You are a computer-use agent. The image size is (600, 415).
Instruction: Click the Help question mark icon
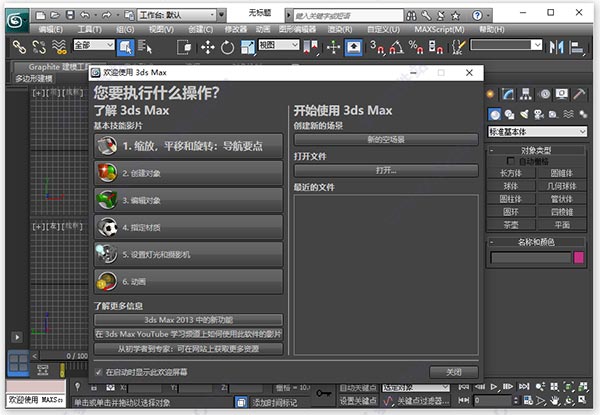tap(477, 15)
